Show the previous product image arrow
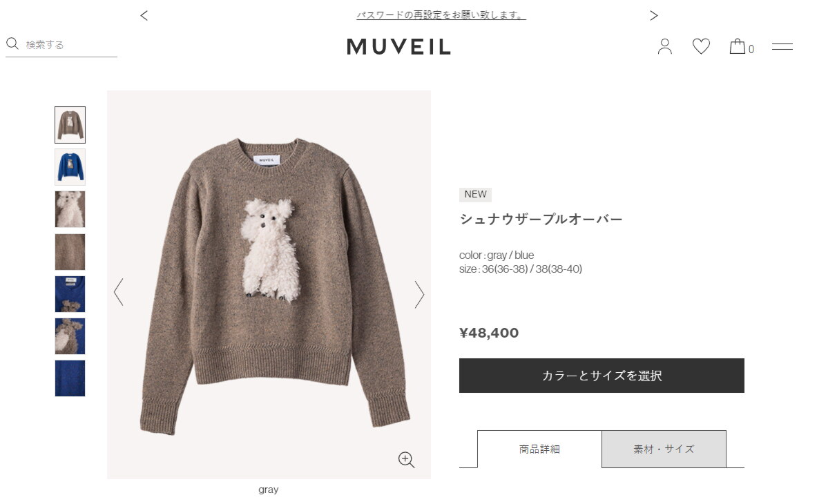This screenshot has width=837, height=504. [x=118, y=292]
